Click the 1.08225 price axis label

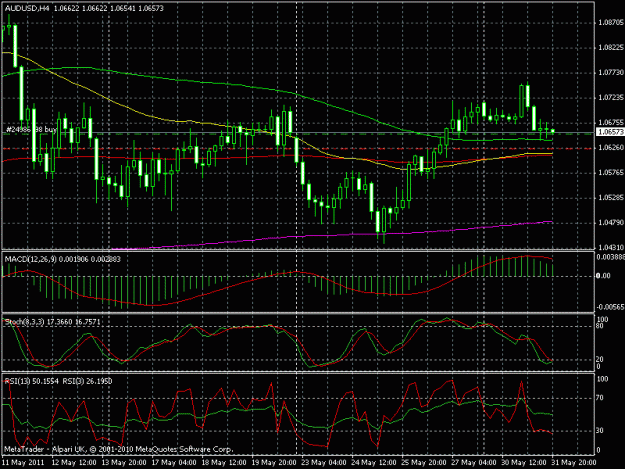tap(611, 48)
